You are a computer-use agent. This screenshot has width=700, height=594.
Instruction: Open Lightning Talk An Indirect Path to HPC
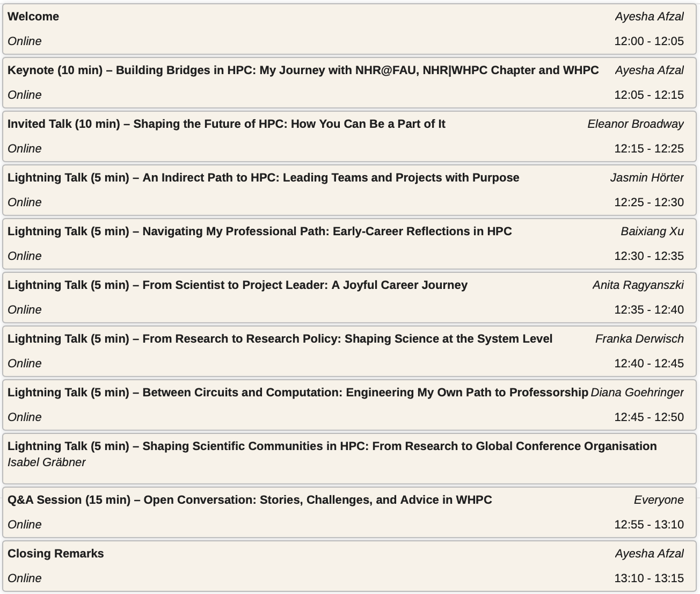click(263, 178)
